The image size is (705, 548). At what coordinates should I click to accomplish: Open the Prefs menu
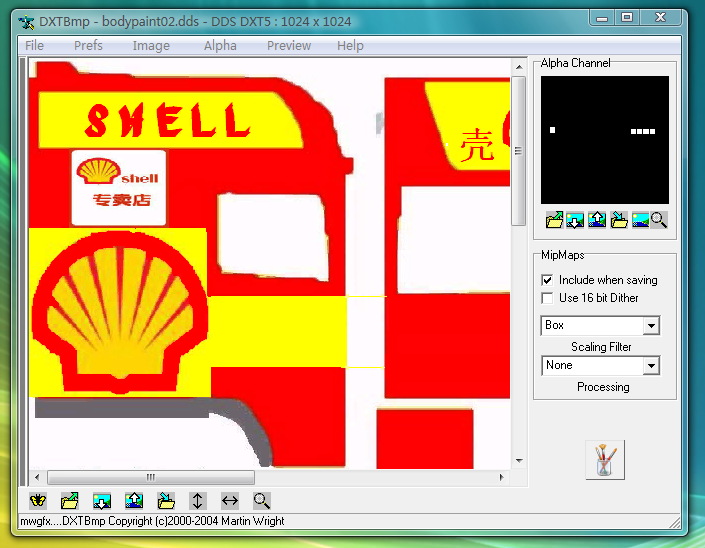(x=88, y=45)
